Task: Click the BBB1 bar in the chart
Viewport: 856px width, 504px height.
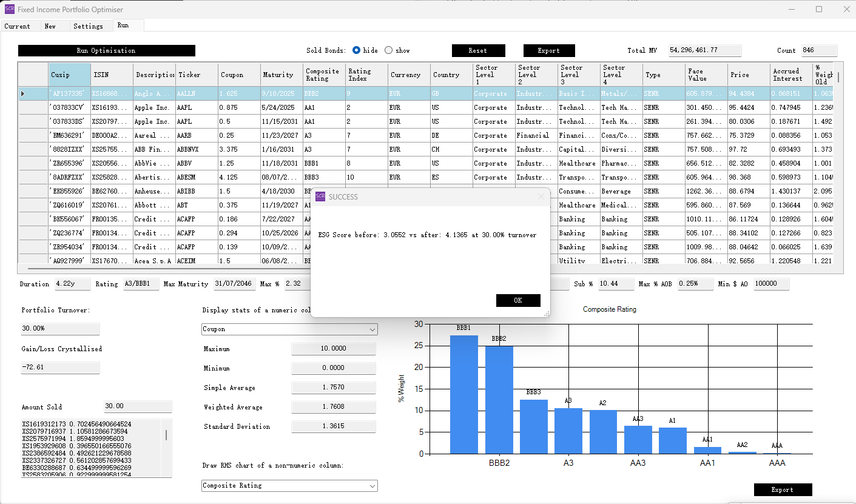Action: click(463, 394)
